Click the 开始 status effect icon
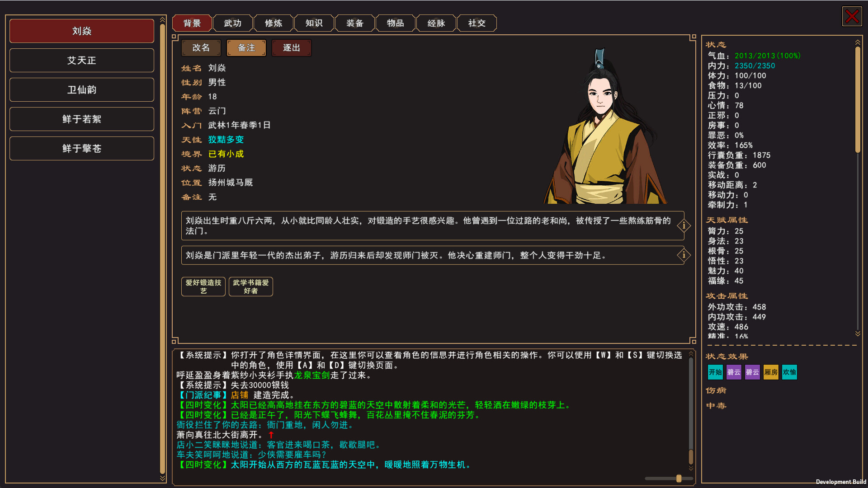This screenshot has width=868, height=488. point(715,372)
